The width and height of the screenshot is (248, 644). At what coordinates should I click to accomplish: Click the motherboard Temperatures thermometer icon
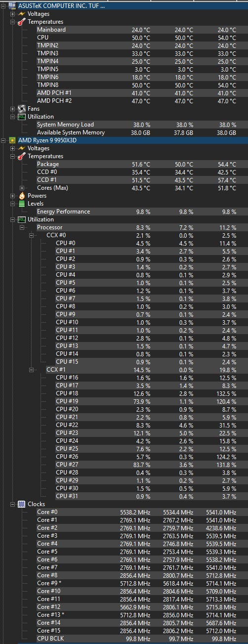click(22, 22)
